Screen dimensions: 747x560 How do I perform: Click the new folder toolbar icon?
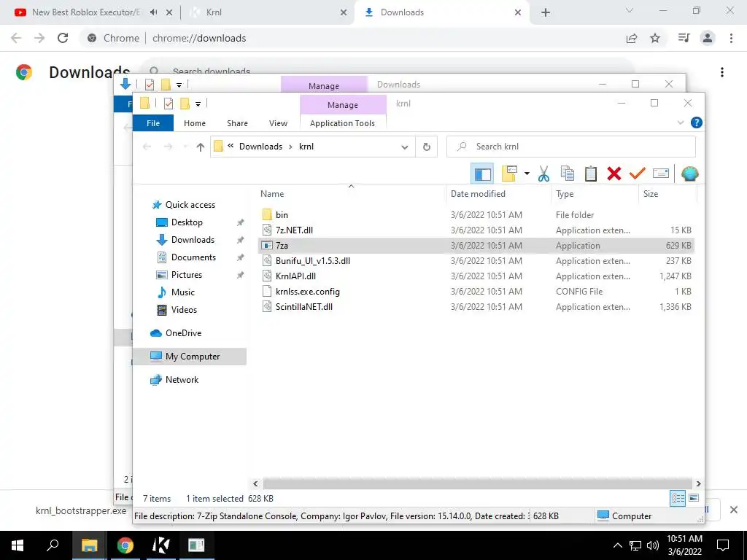[509, 174]
